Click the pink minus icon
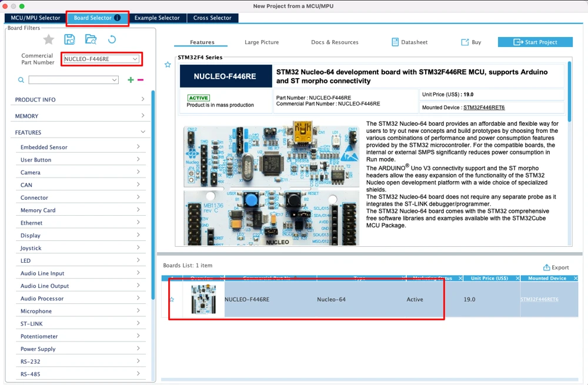The height and width of the screenshot is (385, 588). tap(141, 80)
